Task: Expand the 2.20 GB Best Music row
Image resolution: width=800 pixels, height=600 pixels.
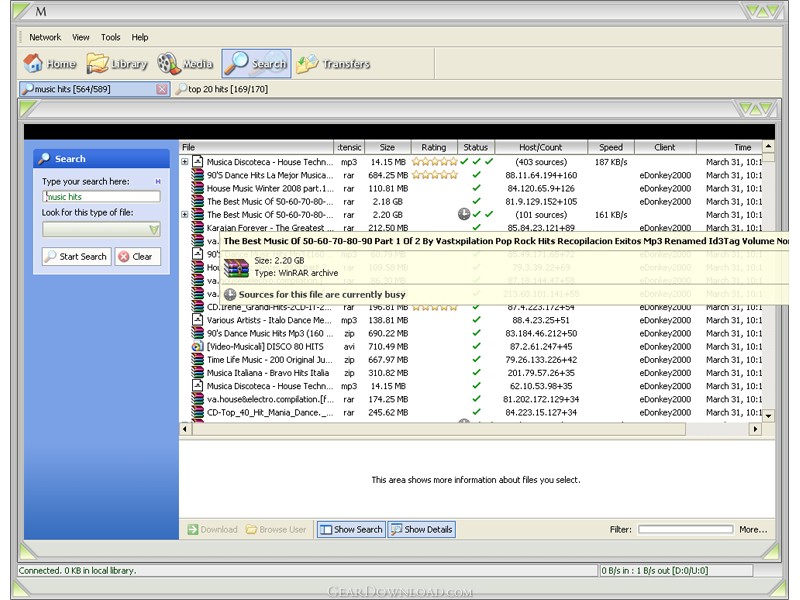Action: tap(185, 215)
